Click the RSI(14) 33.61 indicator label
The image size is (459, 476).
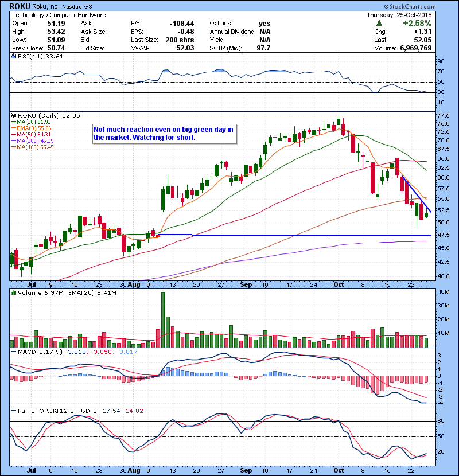40,56
